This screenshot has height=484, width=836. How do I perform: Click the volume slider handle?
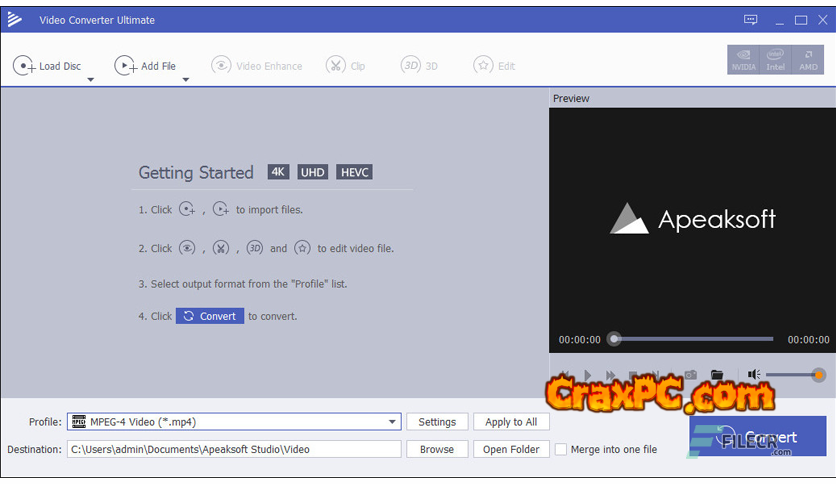pos(819,375)
